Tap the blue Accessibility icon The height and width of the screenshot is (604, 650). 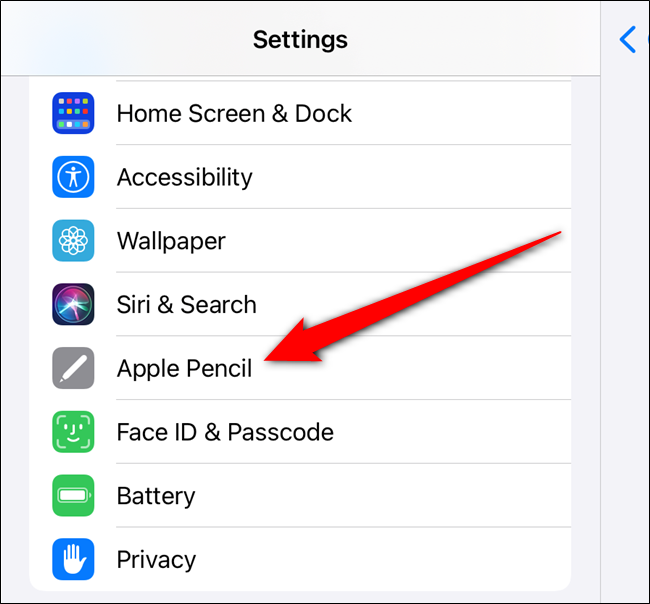coord(73,177)
